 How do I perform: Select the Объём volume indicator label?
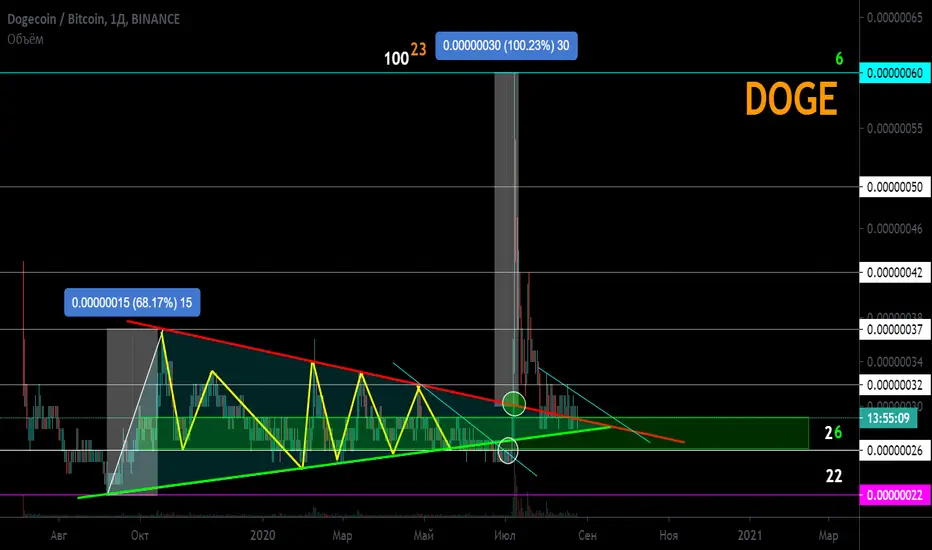(26, 39)
